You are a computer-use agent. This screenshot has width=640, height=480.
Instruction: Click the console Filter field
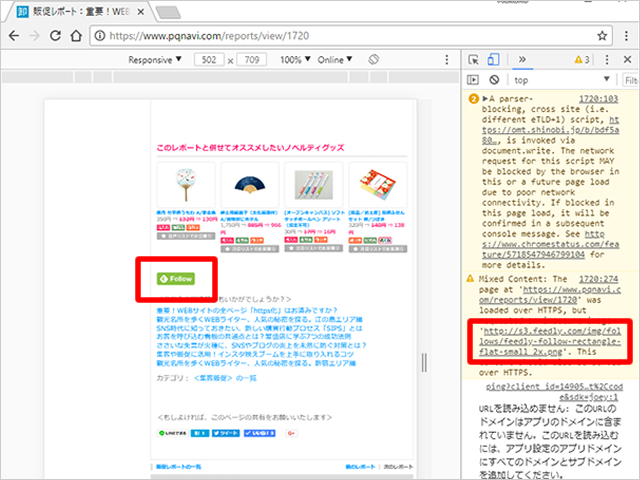(631, 80)
